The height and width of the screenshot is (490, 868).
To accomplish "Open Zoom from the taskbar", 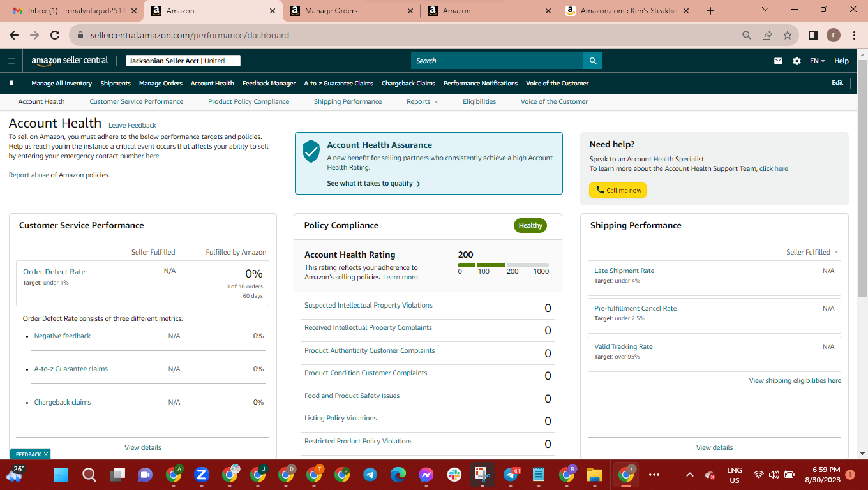I will [202, 475].
